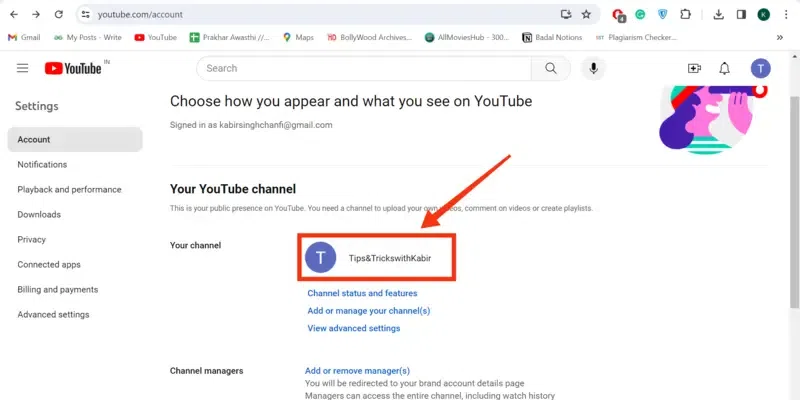Show more bookmarks with double chevron
The width and height of the screenshot is (800, 400).
(x=780, y=37)
